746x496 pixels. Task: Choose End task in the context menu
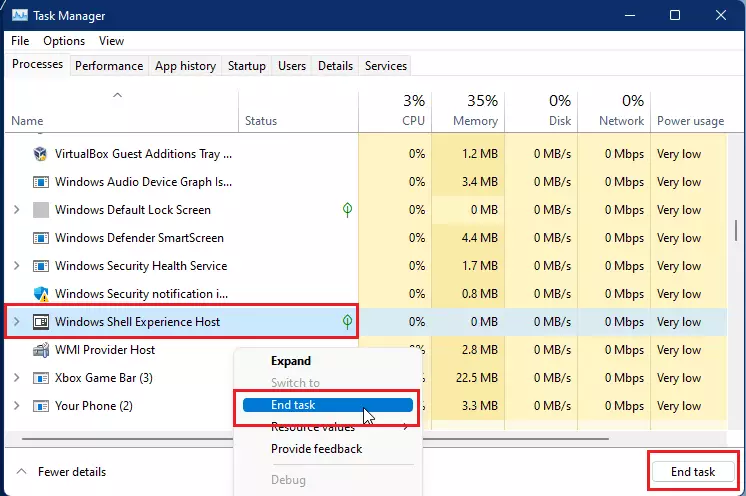coord(327,405)
